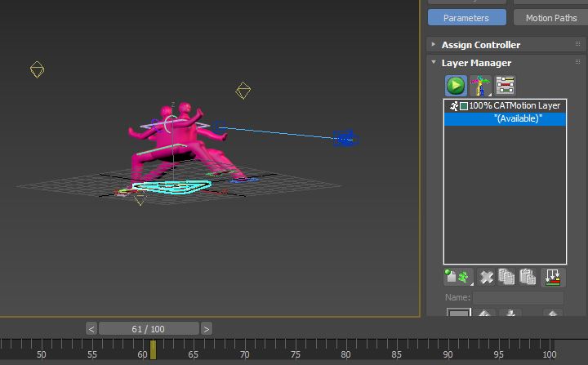
Task: Select the 100% CATMotion Layer entry
Action: tap(514, 106)
